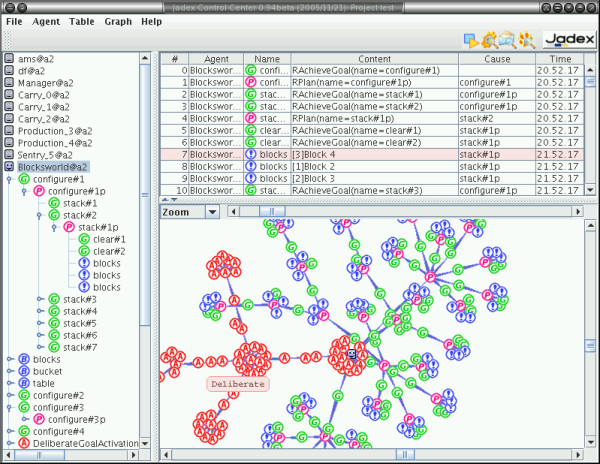Expand the configure#2 goal node
The width and height of the screenshot is (600, 464).
tap(10, 395)
